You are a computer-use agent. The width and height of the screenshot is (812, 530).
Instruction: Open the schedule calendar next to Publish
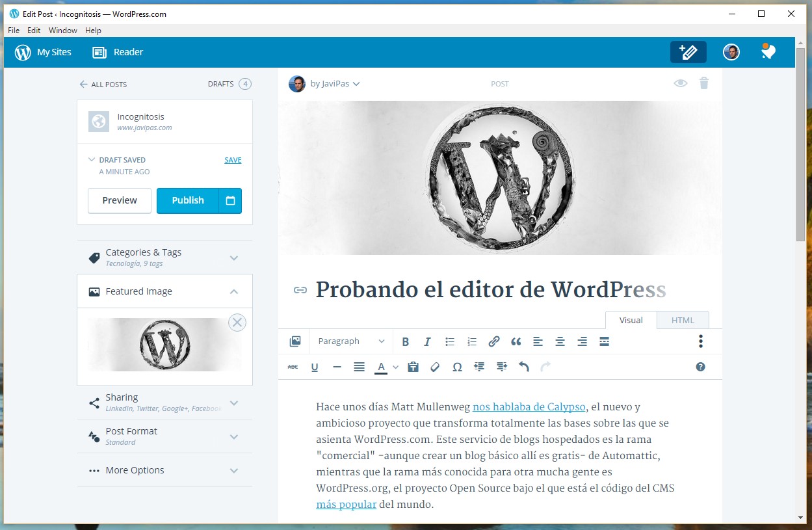point(230,200)
